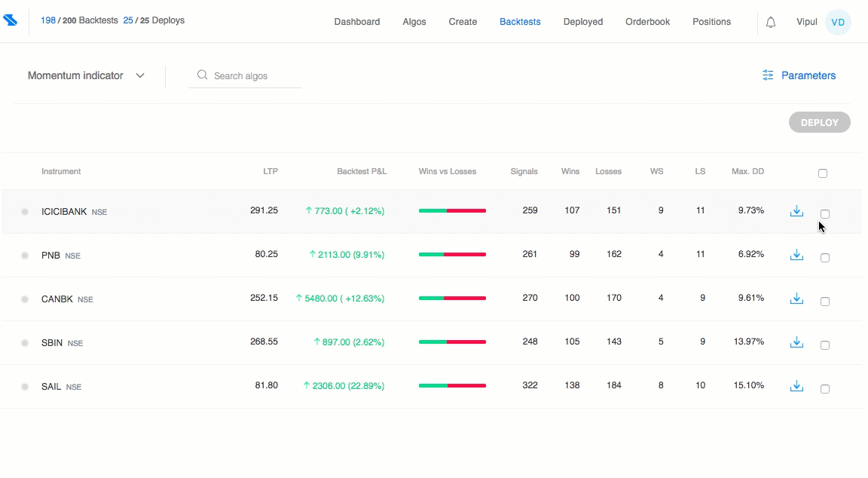
Task: Click the CANBK wins vs losses bar
Action: coord(452,298)
